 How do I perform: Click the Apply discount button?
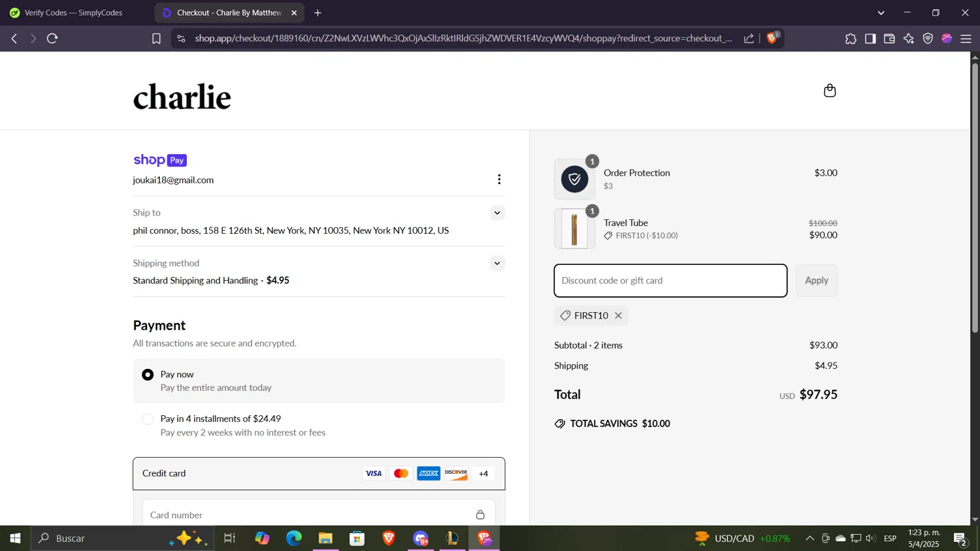(817, 281)
